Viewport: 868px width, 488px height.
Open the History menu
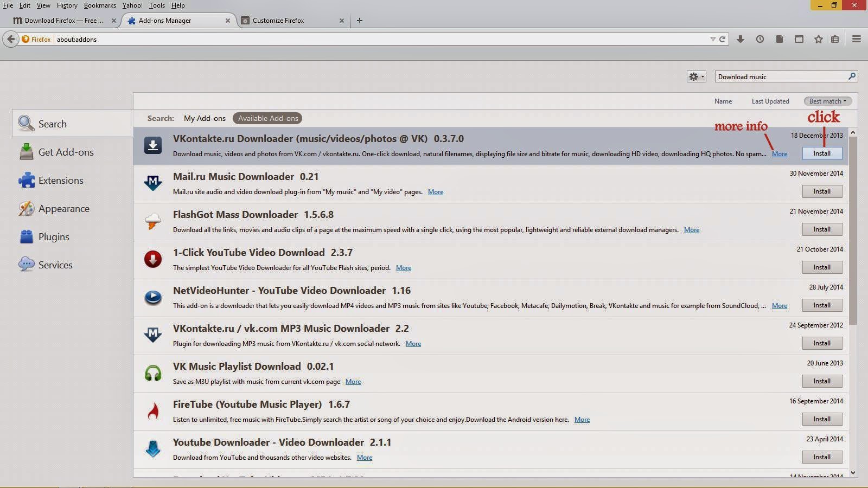pyautogui.click(x=67, y=5)
